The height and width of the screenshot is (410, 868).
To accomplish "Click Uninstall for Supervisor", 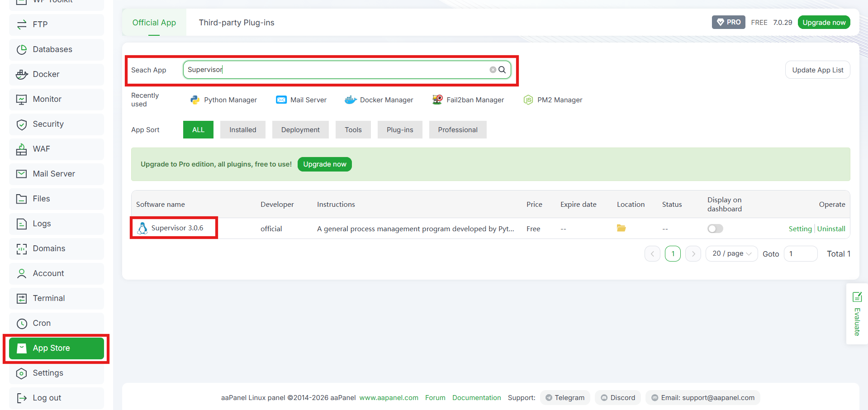I will pyautogui.click(x=831, y=229).
